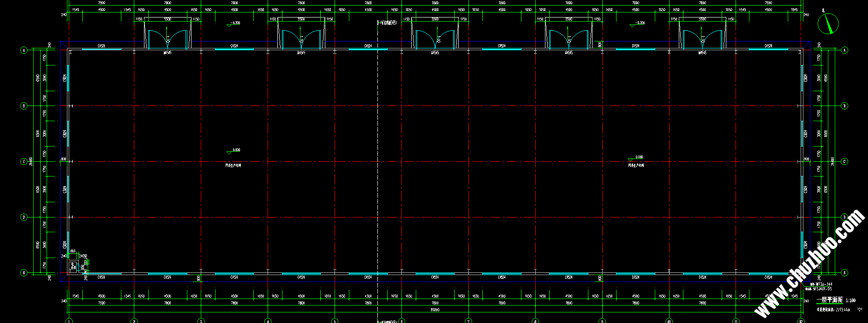The height and width of the screenshot is (323, 868).
Task: Select the small room in bottom-left corner
Action: [73, 266]
